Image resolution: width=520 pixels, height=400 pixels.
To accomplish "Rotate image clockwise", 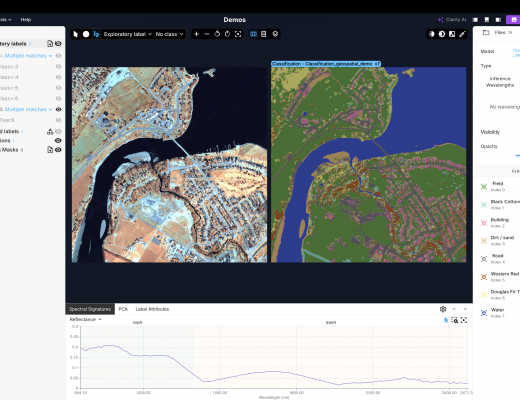I will click(227, 34).
